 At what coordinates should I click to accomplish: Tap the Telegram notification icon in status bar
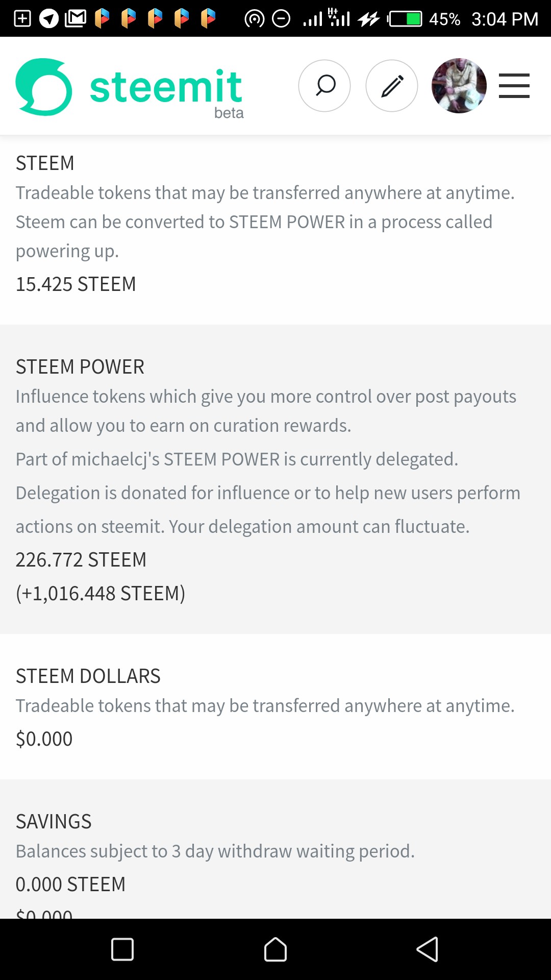(49, 19)
